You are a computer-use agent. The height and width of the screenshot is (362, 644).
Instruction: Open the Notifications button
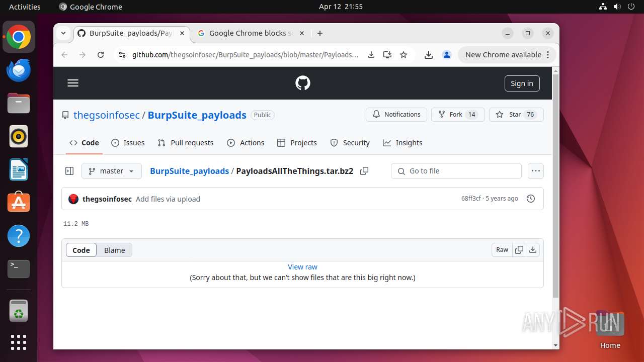[396, 115]
